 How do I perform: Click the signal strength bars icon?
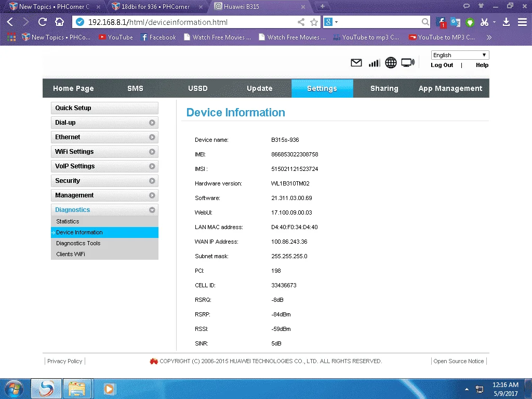click(x=374, y=63)
